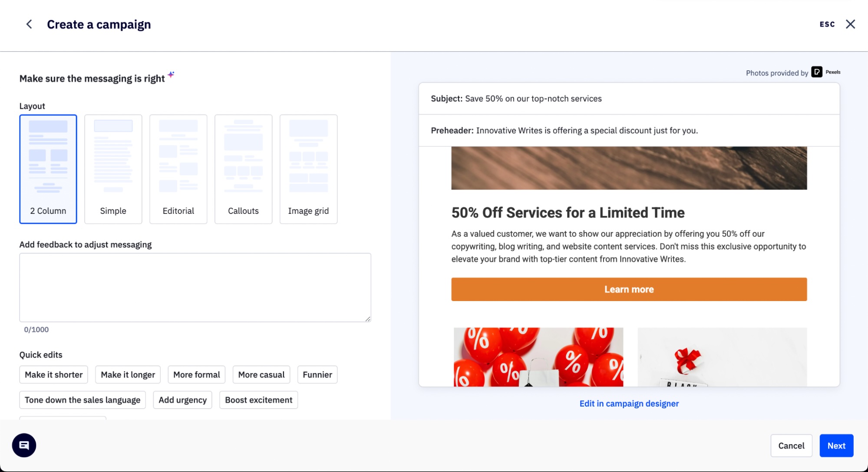Apply the Make it longer quick edit

click(128, 374)
